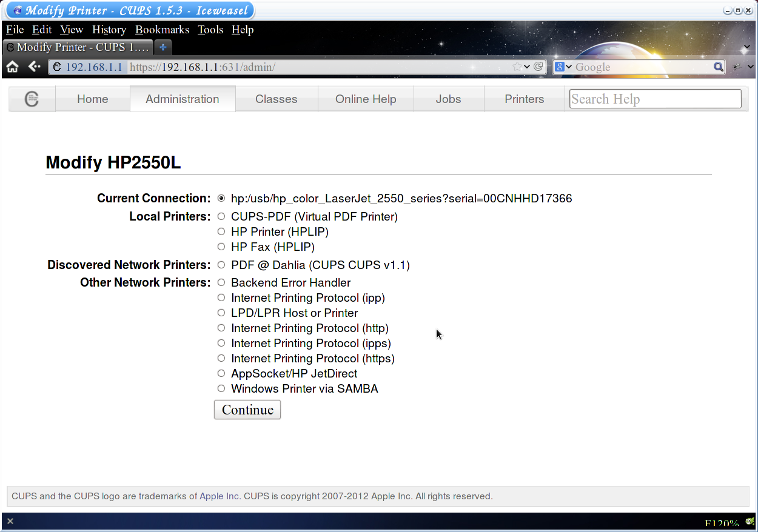Screen dimensions: 758x532
Task: Open the list all tabs dropdown arrow
Action: coord(747,47)
